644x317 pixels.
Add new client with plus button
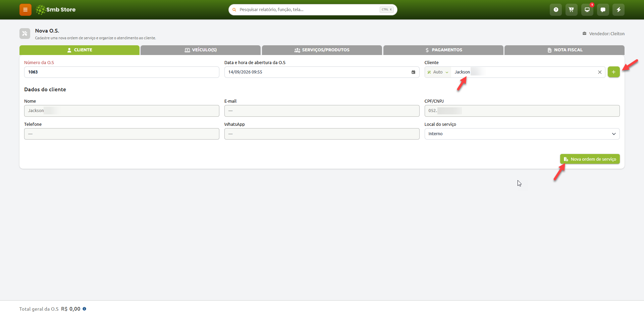pos(613,72)
